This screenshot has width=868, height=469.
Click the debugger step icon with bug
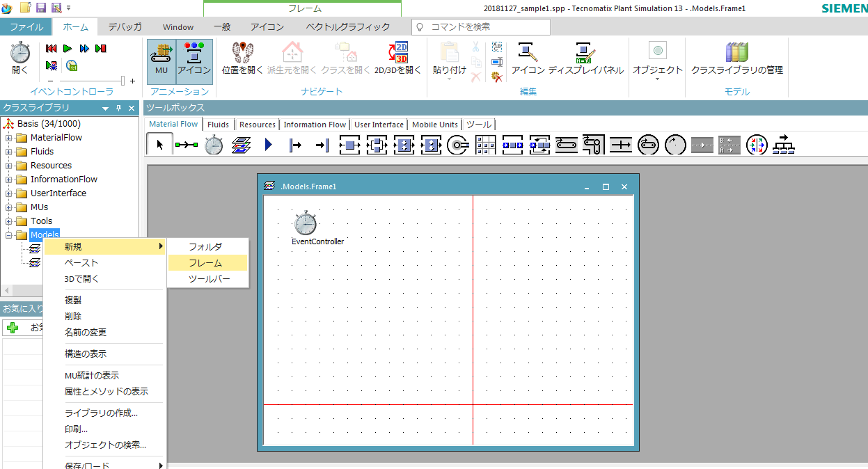coord(52,65)
